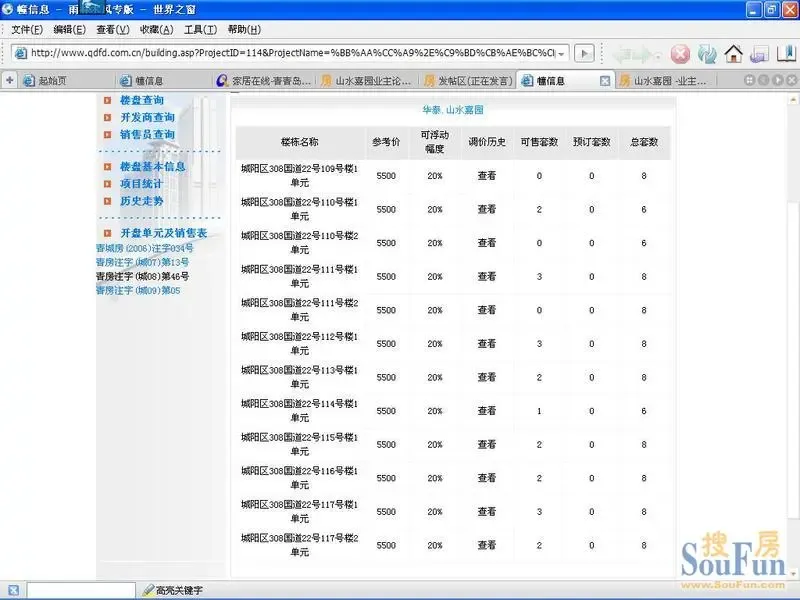This screenshot has width=800, height=600.
Task: Open the 青房注字(城07)第13号 permit link
Action: coord(142,262)
